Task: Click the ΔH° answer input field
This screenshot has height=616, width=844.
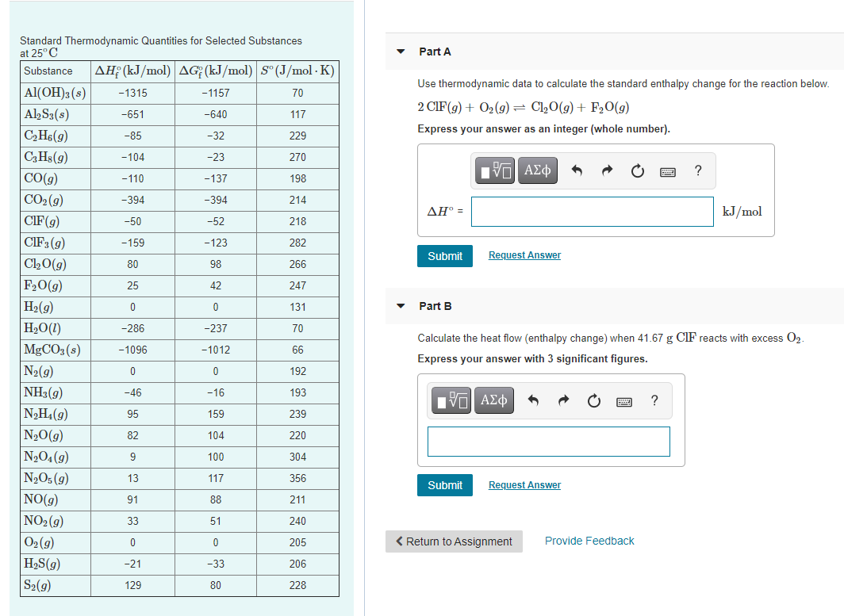Action: coord(592,212)
